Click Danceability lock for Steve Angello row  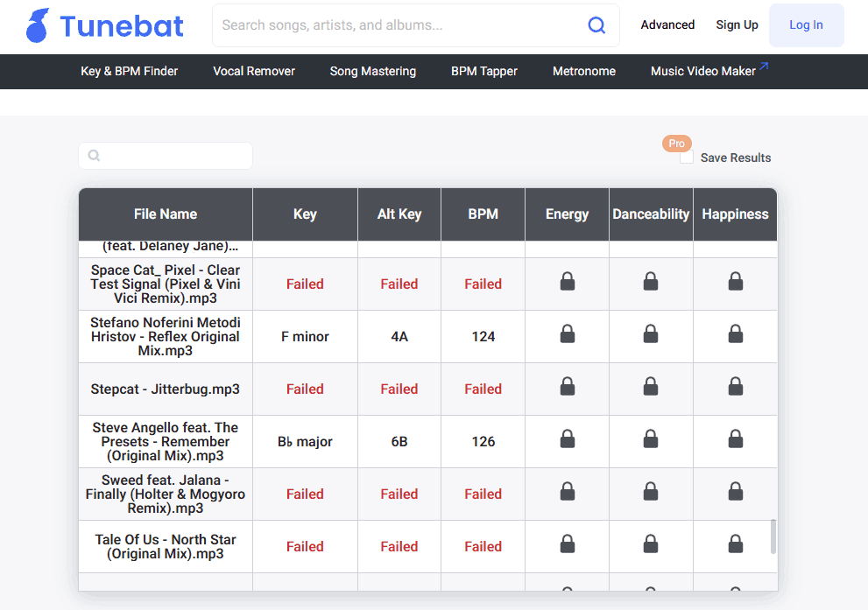coord(651,439)
